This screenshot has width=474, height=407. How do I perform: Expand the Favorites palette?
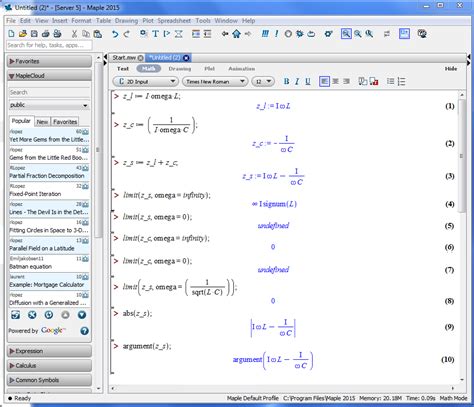point(49,61)
